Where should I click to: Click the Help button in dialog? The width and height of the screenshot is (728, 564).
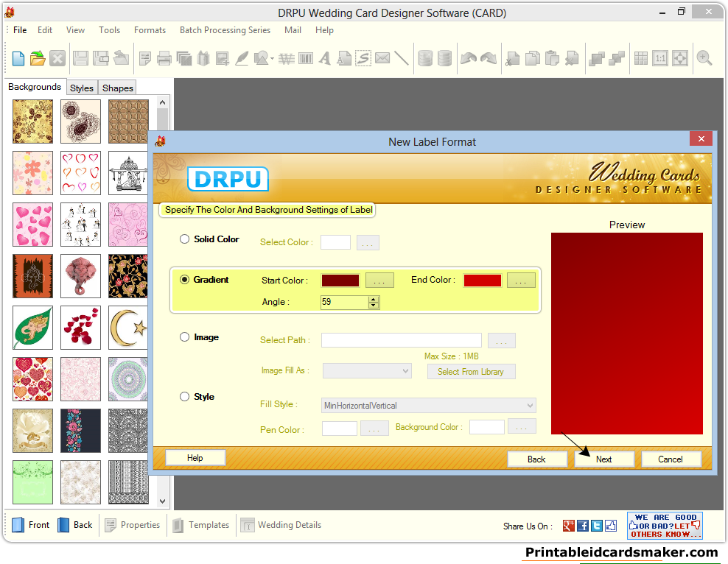195,458
